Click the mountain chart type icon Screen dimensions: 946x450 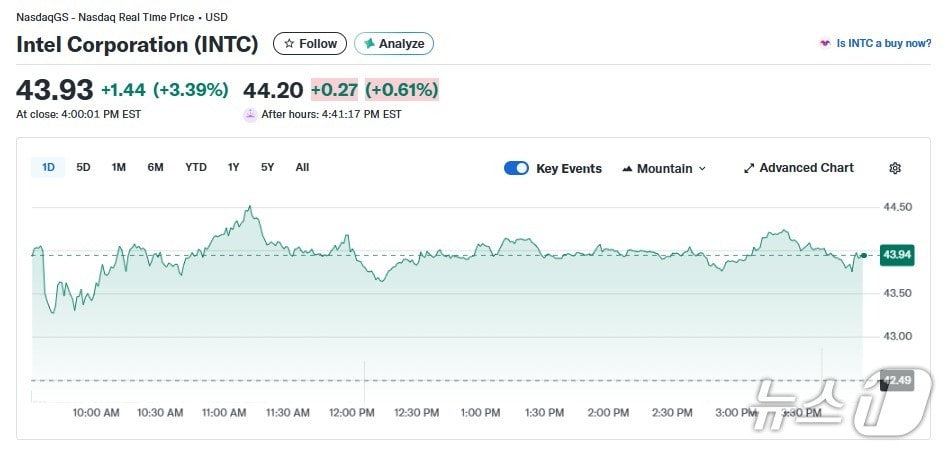(627, 168)
